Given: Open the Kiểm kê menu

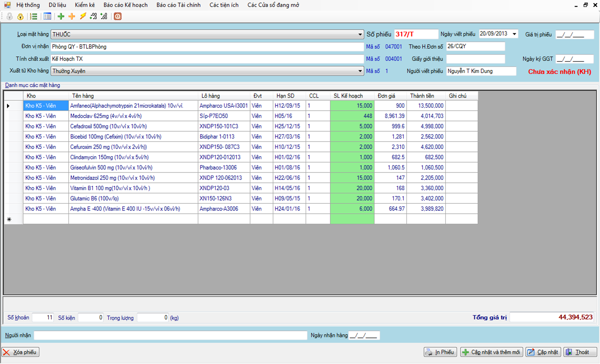Looking at the screenshot, I should coord(84,5).
